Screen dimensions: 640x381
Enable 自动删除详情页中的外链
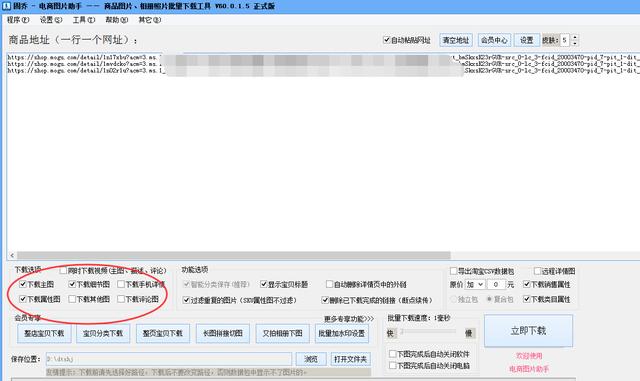[329, 284]
